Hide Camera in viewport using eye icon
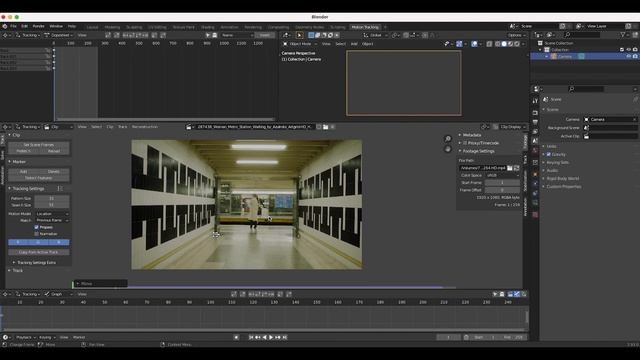640x360 pixels. [629, 56]
